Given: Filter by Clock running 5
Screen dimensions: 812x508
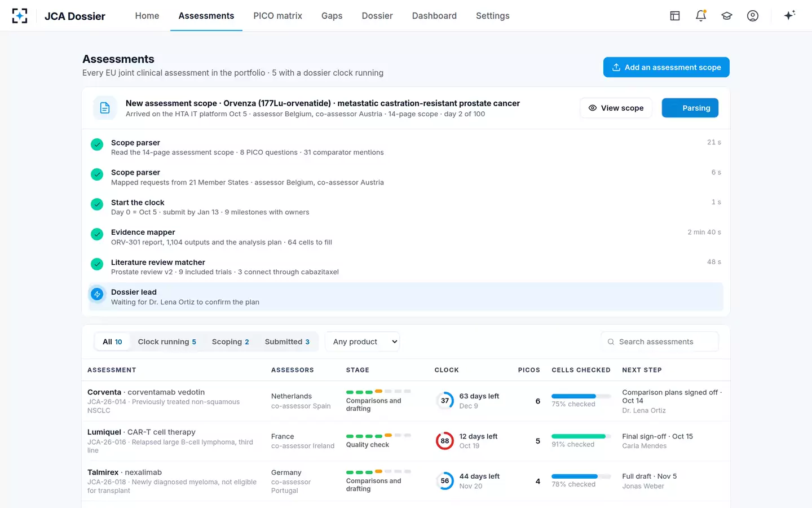Looking at the screenshot, I should 167,341.
